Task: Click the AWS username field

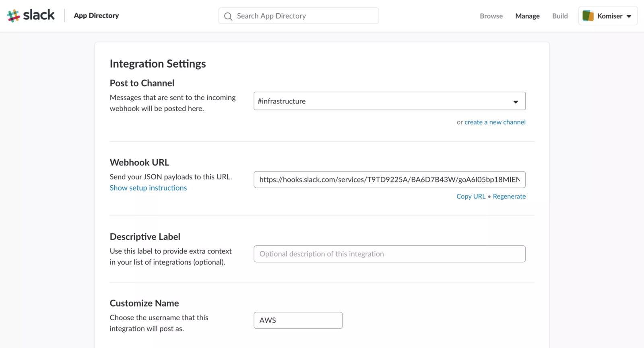Action: [298, 320]
